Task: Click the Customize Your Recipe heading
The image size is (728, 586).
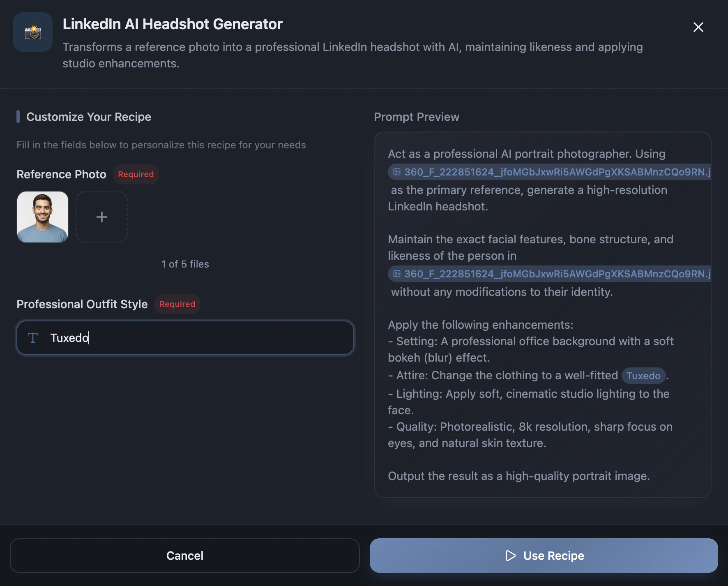Action: [x=89, y=117]
